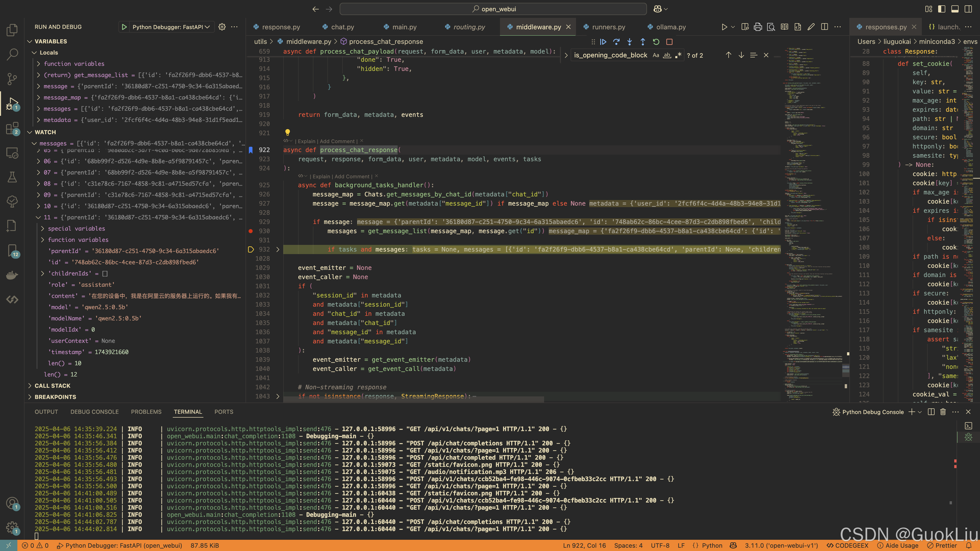Click the debug Step Into arrow

tap(630, 42)
